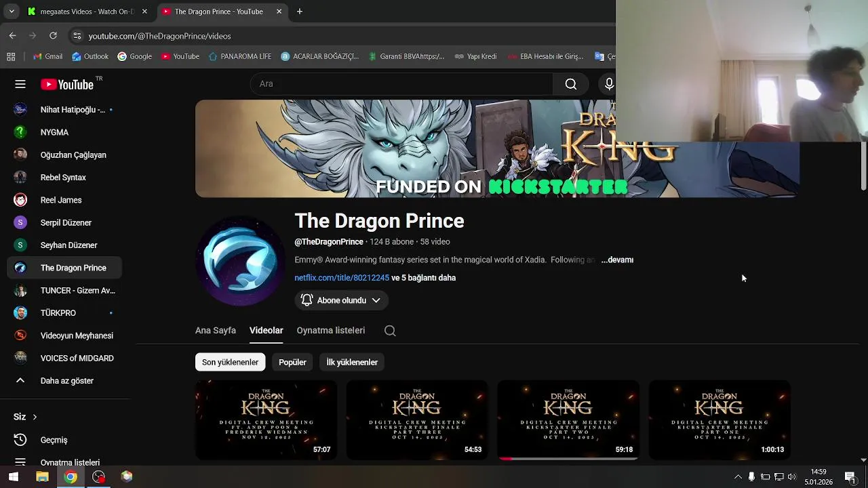Start voice search with microphone icon

(609, 84)
